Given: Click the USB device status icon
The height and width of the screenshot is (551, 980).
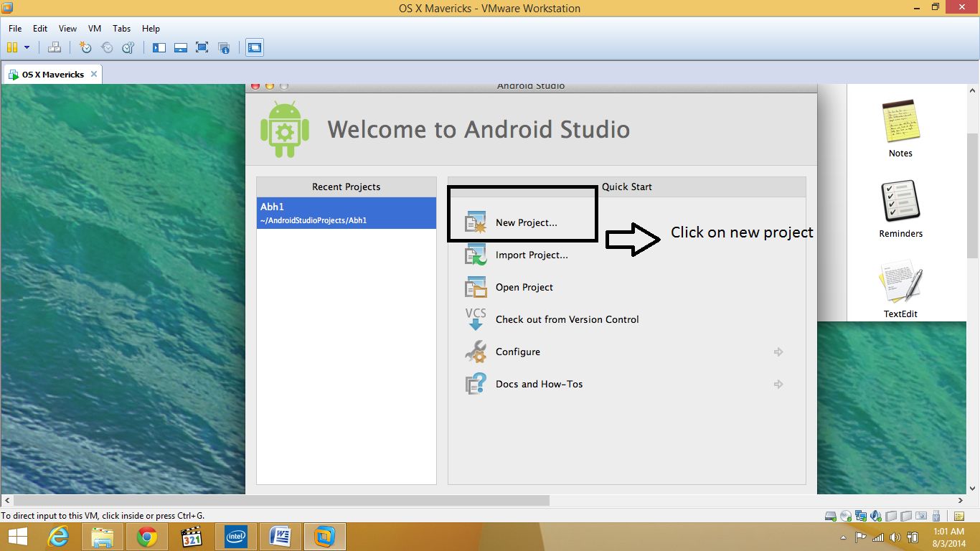Looking at the screenshot, I should (936, 516).
